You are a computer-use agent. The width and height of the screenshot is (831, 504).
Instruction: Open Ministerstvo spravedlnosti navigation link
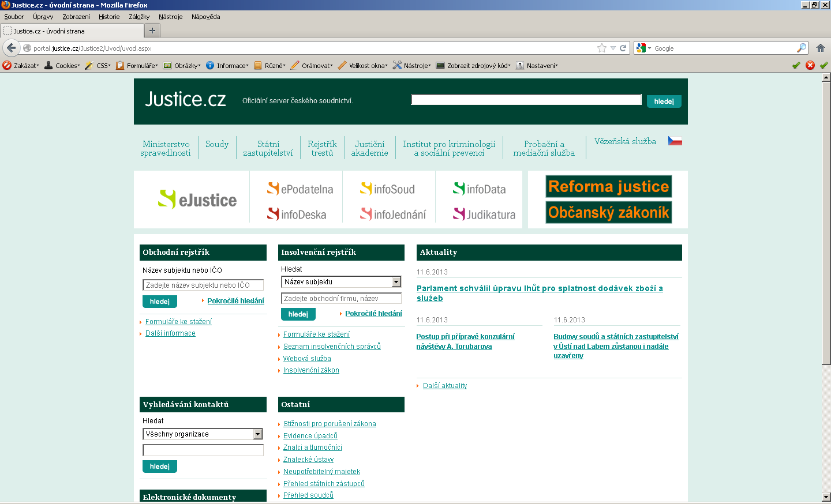pos(166,148)
